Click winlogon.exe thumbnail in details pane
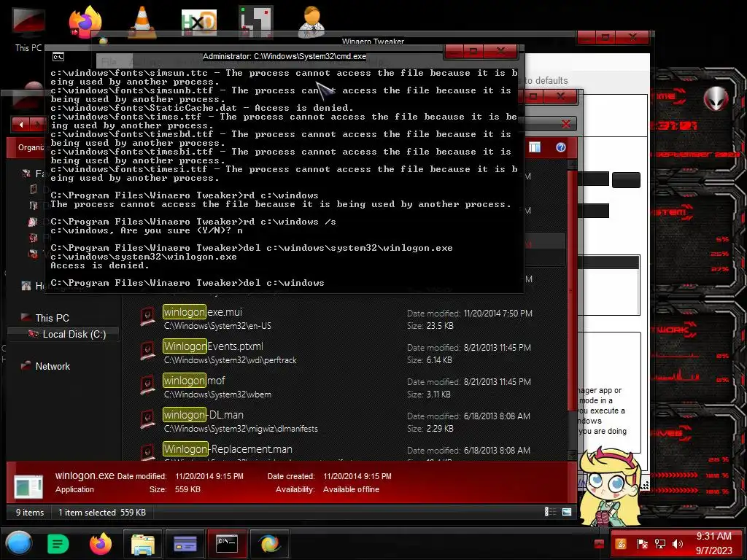The width and height of the screenshot is (747, 560). coord(28,486)
